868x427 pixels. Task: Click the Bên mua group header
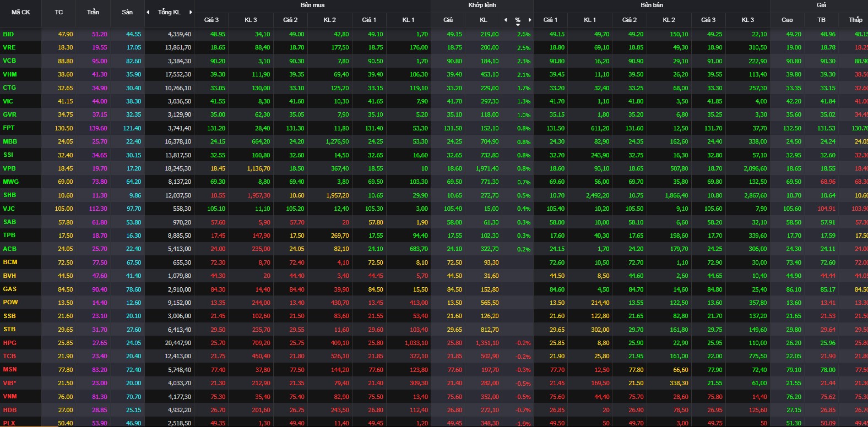click(312, 5)
